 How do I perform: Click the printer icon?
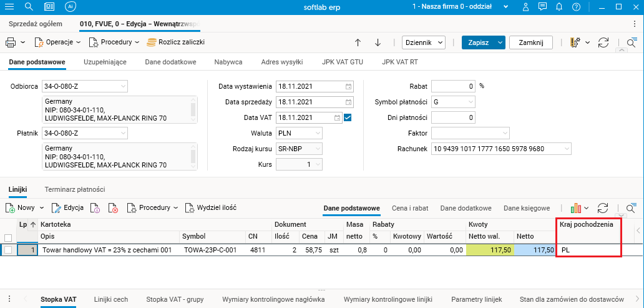click(x=11, y=42)
